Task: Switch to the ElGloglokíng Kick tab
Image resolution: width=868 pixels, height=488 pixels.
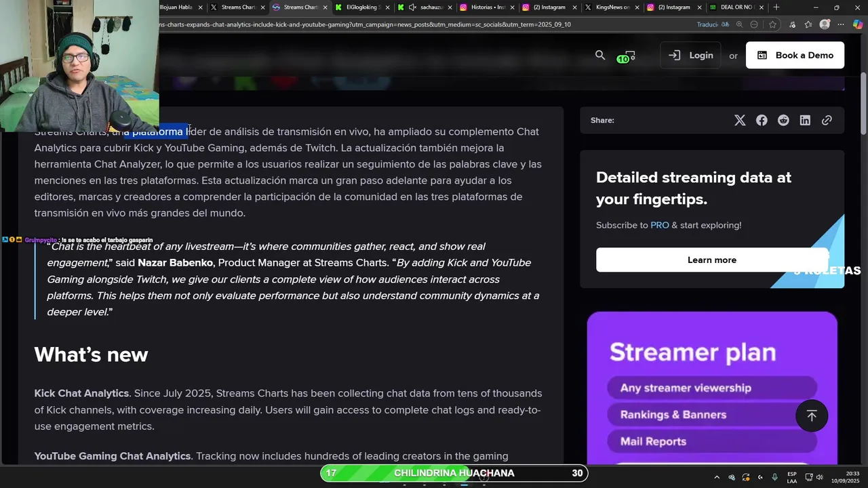Action: (362, 7)
